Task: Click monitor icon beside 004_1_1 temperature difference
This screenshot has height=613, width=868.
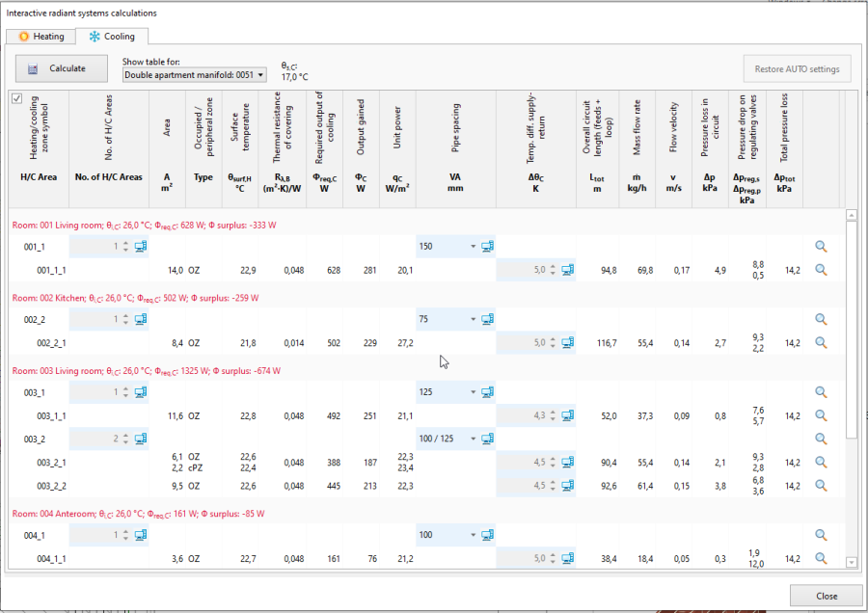Action: (567, 558)
